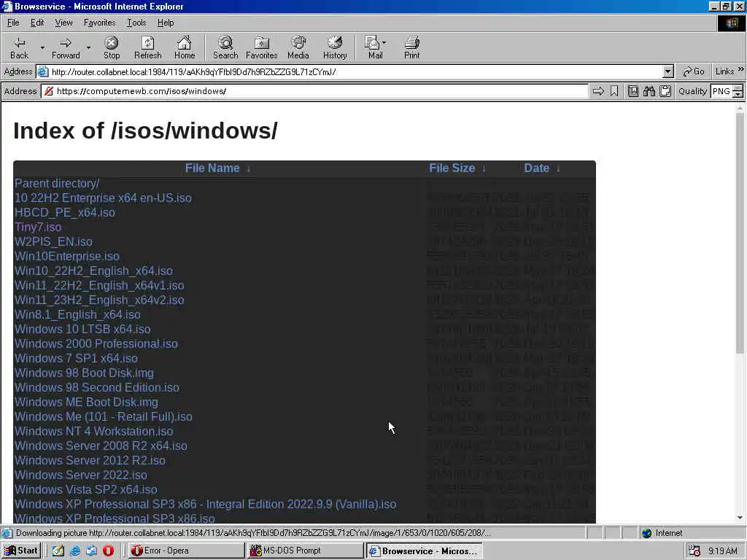Sort by Date column header
This screenshot has width=747, height=560.
[542, 168]
